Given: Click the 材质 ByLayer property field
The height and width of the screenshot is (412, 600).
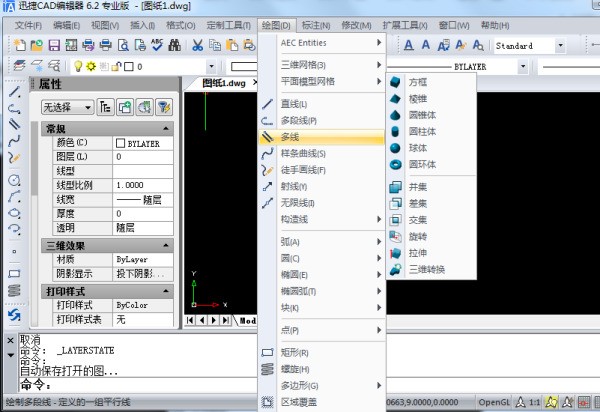Looking at the screenshot, I should [x=143, y=259].
